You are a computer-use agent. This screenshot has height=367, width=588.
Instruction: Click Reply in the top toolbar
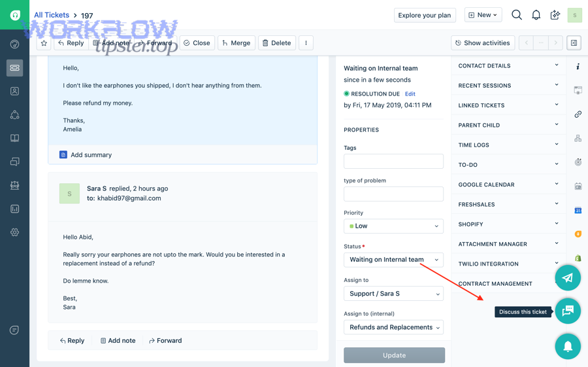tap(71, 43)
